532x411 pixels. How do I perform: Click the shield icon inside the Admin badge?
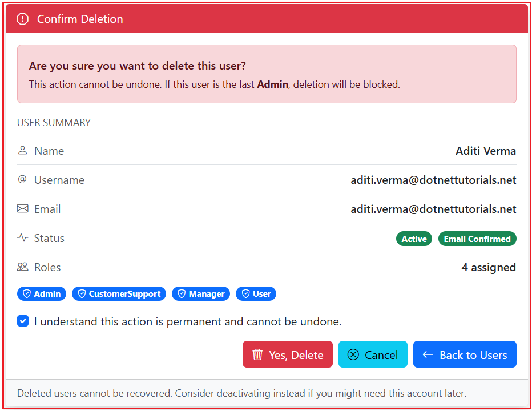click(x=29, y=293)
